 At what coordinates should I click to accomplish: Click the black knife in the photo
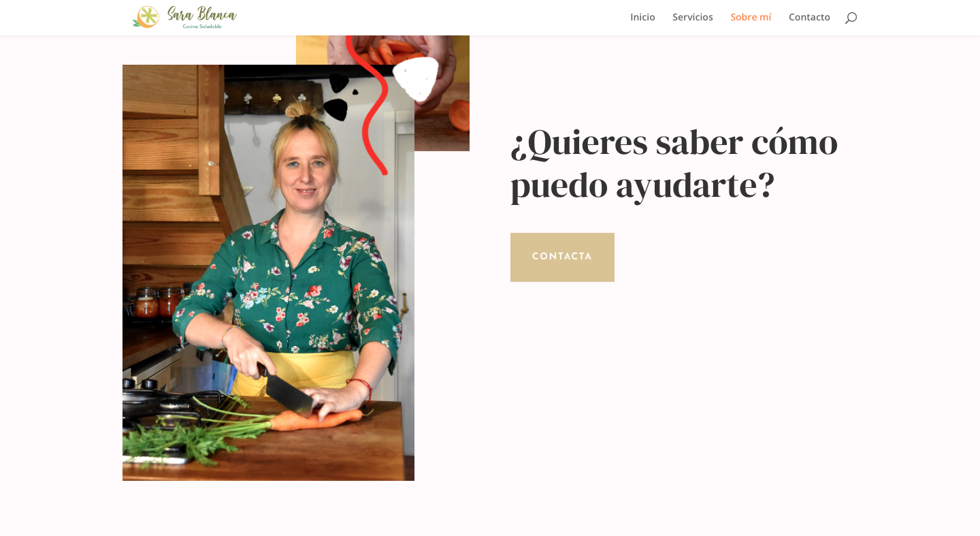point(286,390)
